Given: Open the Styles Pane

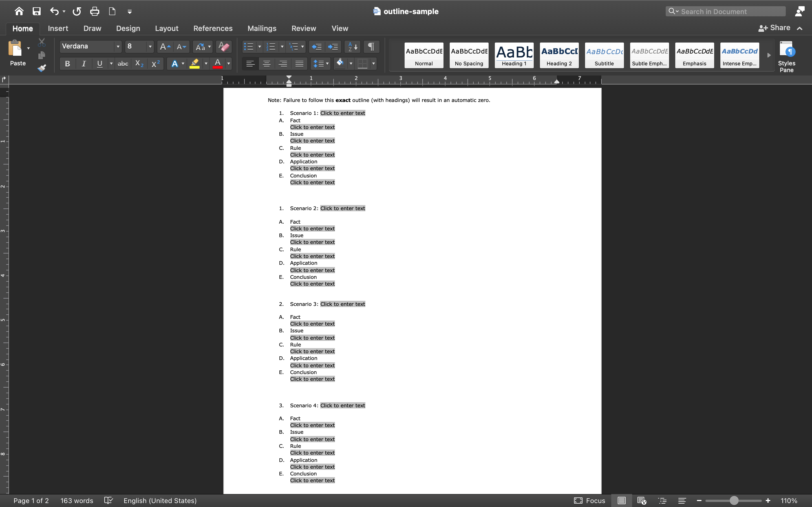Looking at the screenshot, I should tap(787, 56).
